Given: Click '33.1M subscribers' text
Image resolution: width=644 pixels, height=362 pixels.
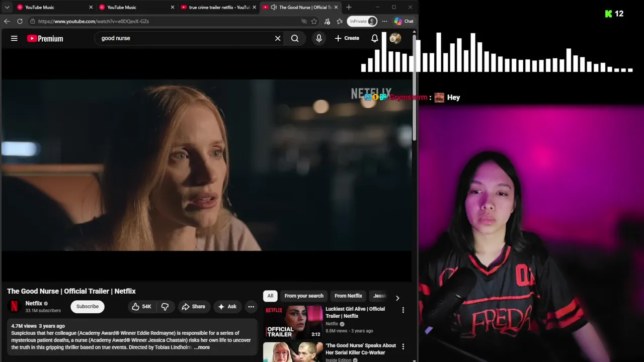Looking at the screenshot, I should point(43,311).
